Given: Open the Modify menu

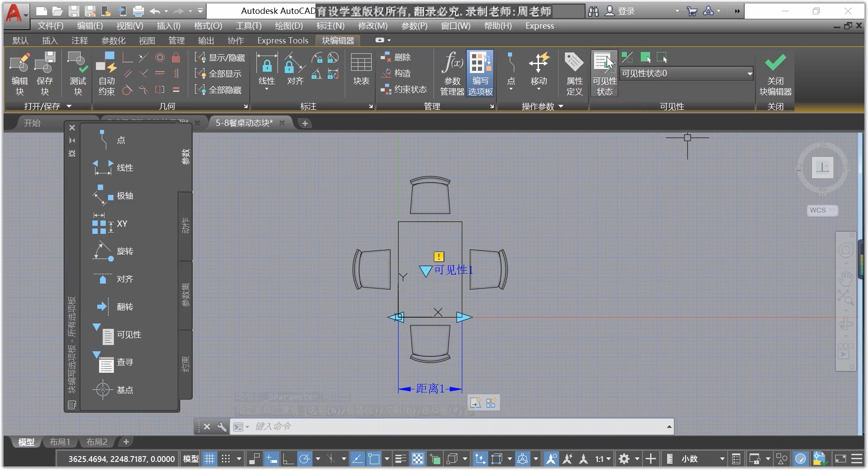Looking at the screenshot, I should (x=373, y=26).
